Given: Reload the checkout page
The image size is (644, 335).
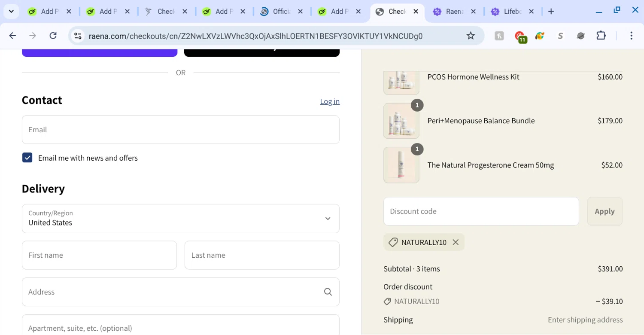Looking at the screenshot, I should (x=53, y=36).
